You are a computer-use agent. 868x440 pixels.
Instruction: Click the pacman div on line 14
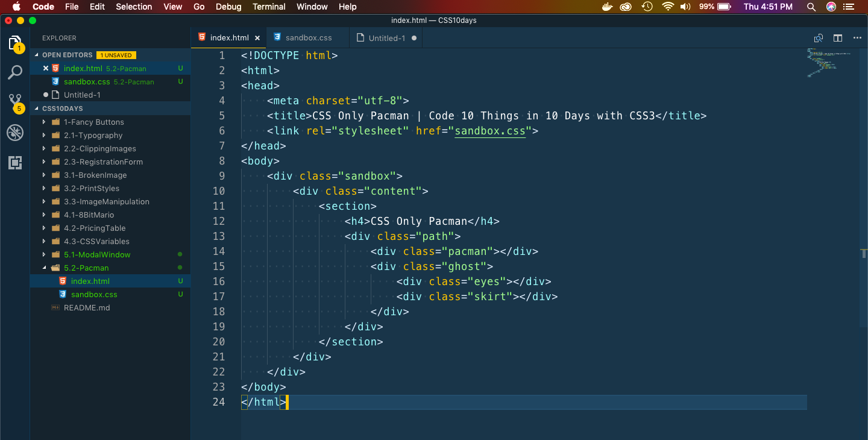(x=454, y=251)
